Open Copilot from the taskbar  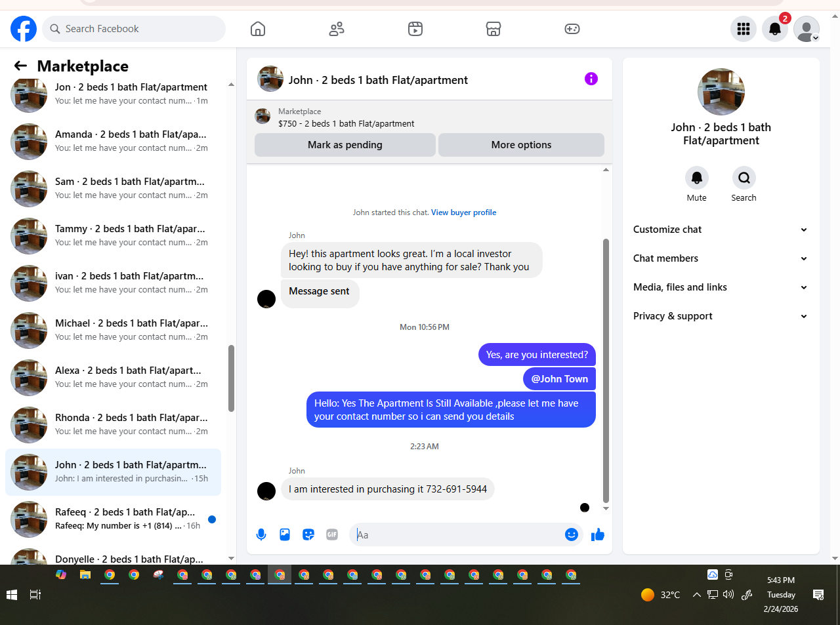[x=61, y=575]
